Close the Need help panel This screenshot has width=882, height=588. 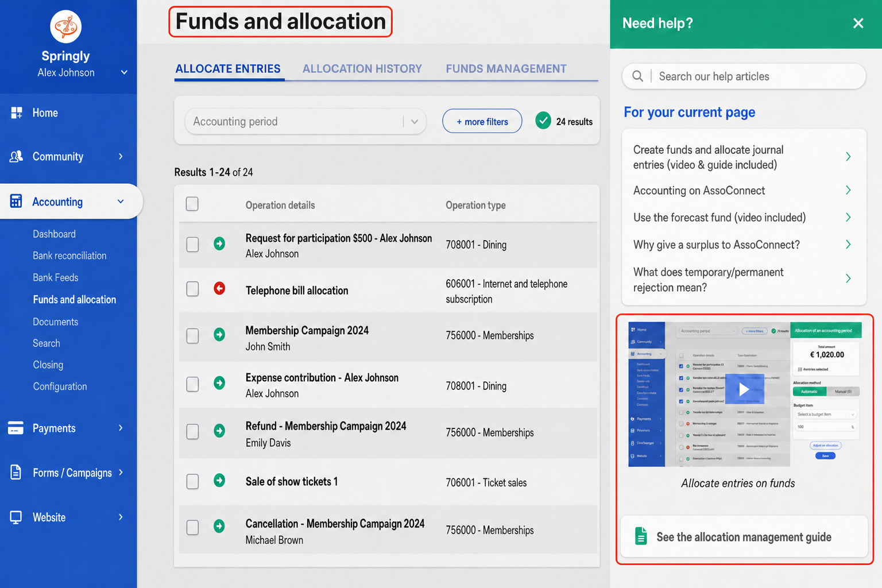(x=858, y=23)
